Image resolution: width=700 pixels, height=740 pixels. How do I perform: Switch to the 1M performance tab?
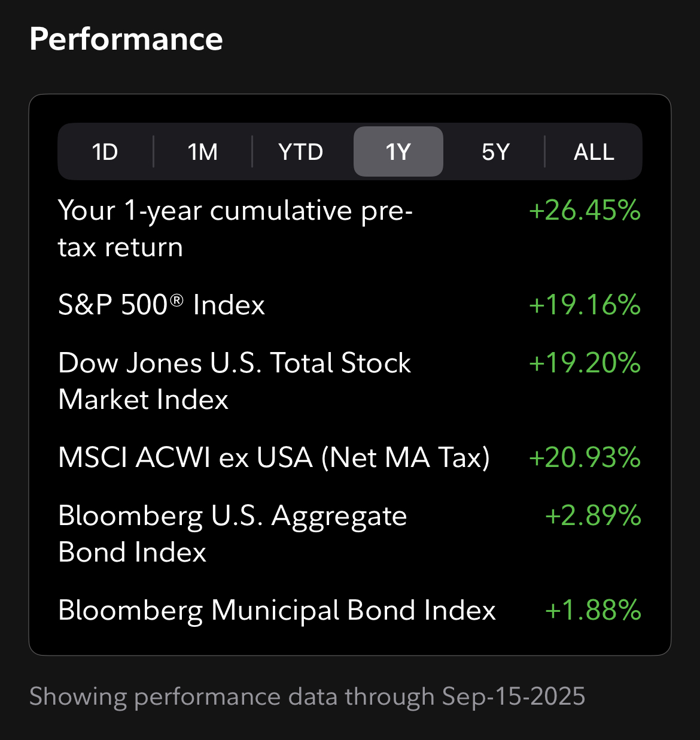pos(203,152)
